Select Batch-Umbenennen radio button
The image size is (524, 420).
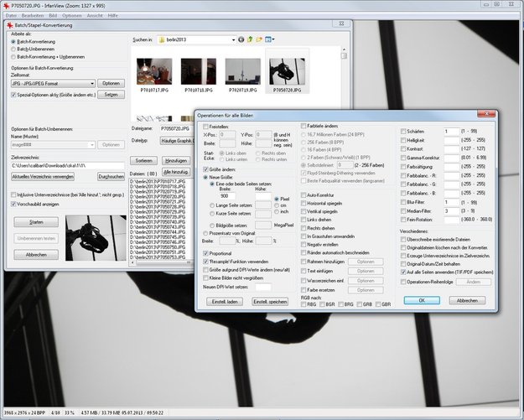[x=13, y=49]
